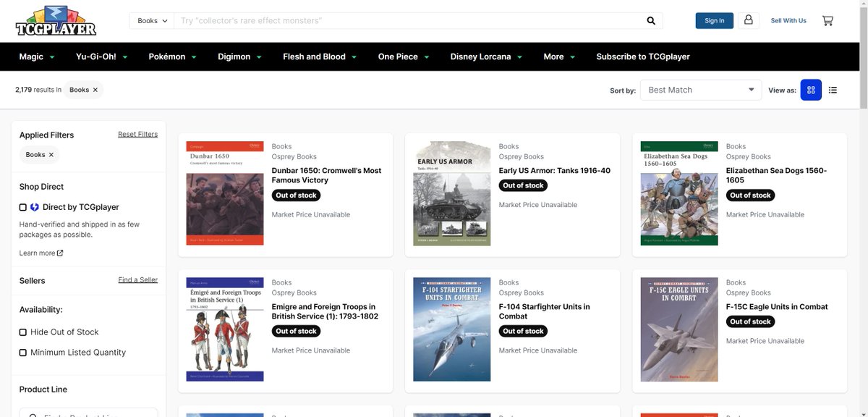Expand the Magic menu
The width and height of the screenshot is (868, 417).
pyautogui.click(x=35, y=56)
